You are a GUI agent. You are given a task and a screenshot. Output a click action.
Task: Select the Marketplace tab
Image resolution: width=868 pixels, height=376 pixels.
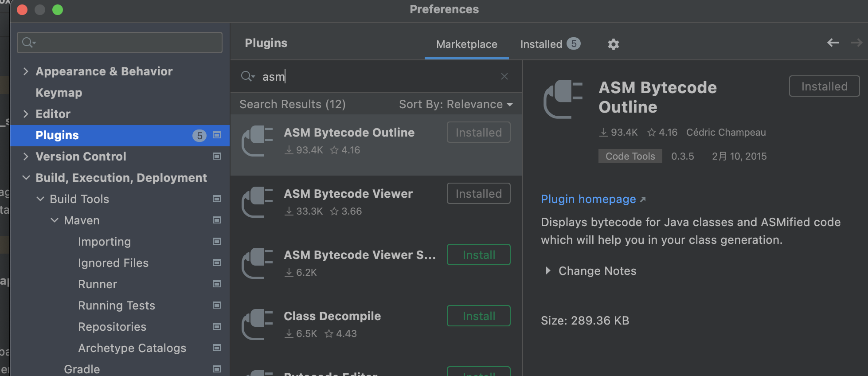click(466, 44)
